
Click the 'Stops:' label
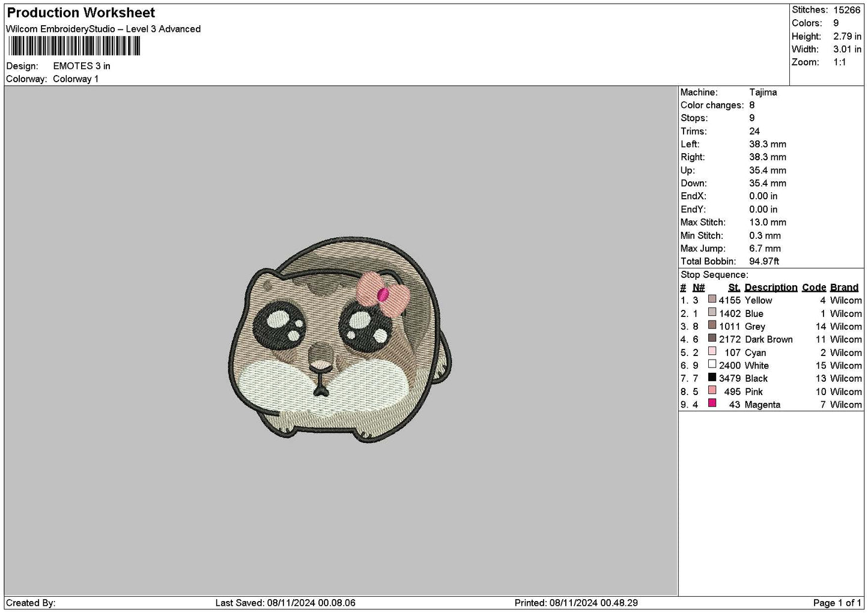pyautogui.click(x=694, y=118)
